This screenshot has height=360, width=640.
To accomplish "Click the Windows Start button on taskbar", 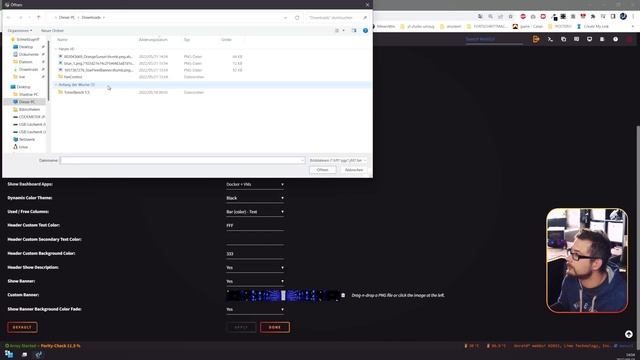I will tap(9, 354).
